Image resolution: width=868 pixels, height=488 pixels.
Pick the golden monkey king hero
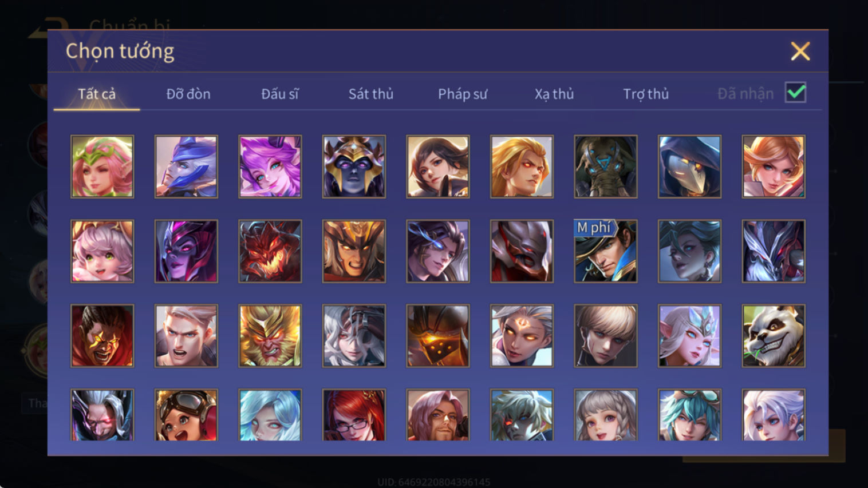pyautogui.click(x=270, y=336)
